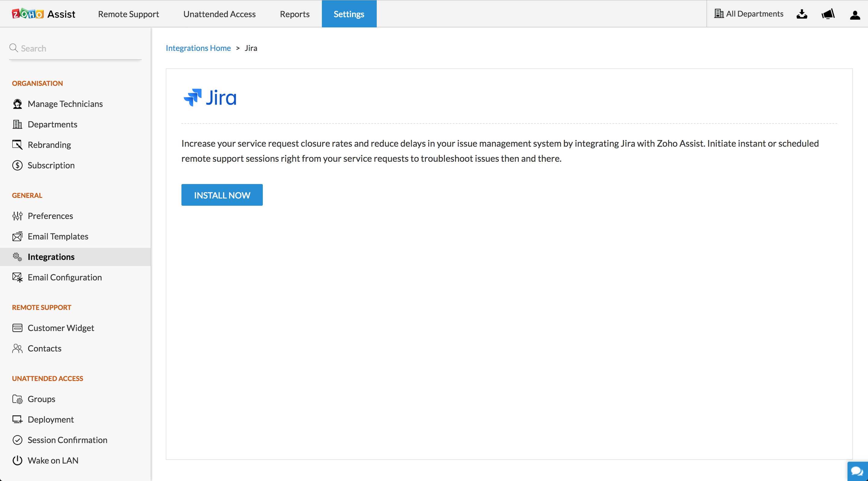Click the INSTALL NOW button
868x481 pixels.
point(222,194)
